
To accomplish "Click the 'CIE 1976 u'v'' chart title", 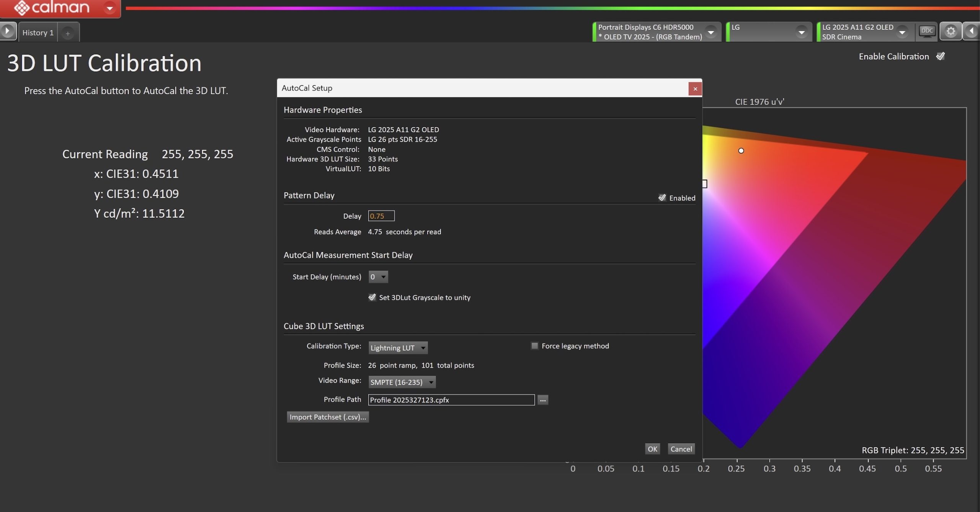I will 759,102.
